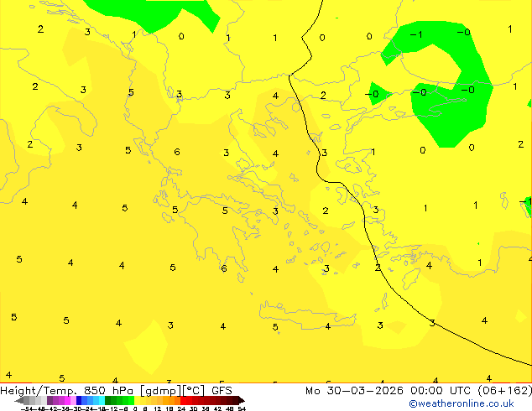The width and height of the screenshot is (532, 411).
Task: Select the dark purple swatch after the greys
Action: click(50, 400)
